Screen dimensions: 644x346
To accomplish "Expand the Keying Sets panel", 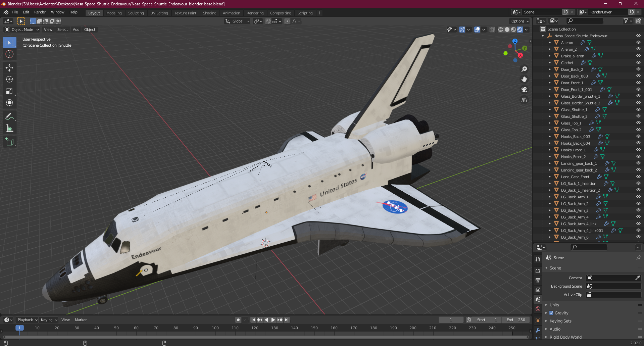I will coord(560,321).
